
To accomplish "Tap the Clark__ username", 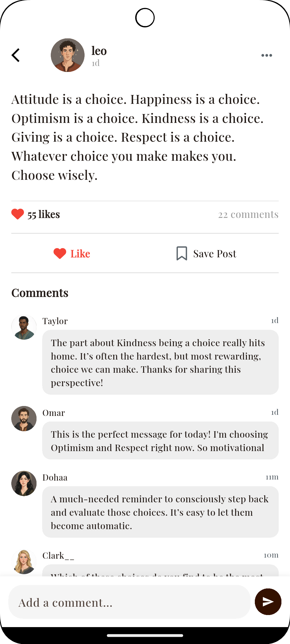I will [x=58, y=555].
